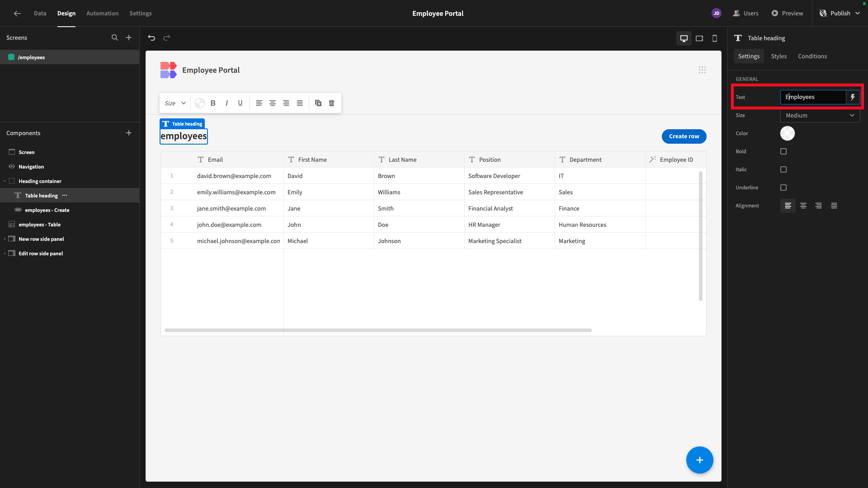Click the Create row button
This screenshot has height=488, width=868.
click(684, 136)
